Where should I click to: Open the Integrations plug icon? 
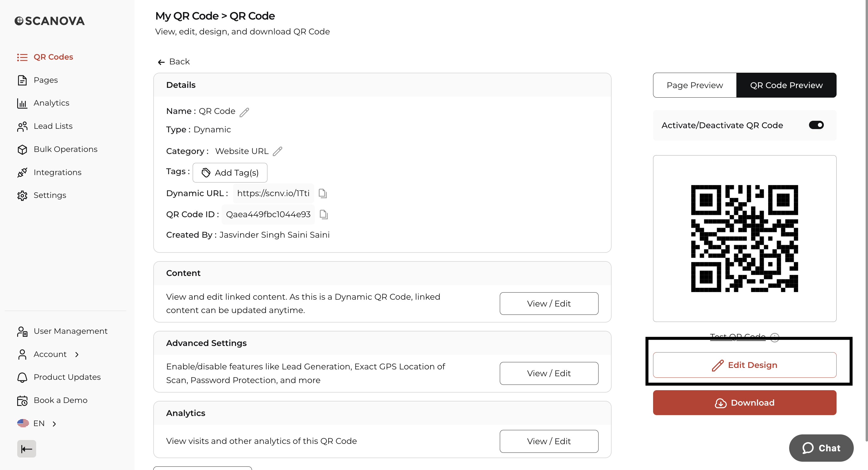point(22,173)
